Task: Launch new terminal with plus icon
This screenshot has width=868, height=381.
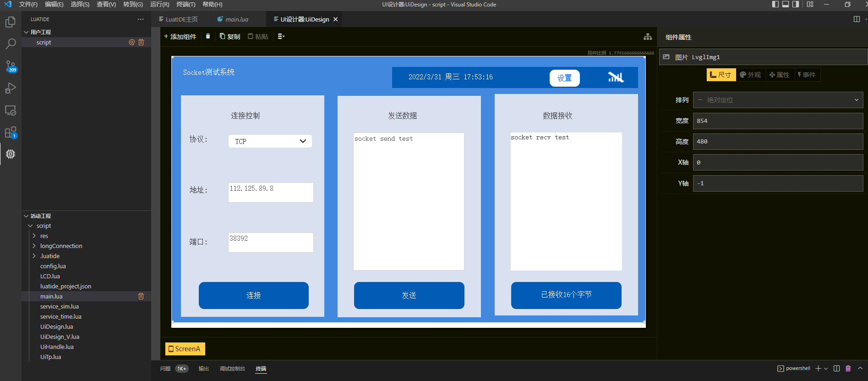Action: (x=818, y=368)
